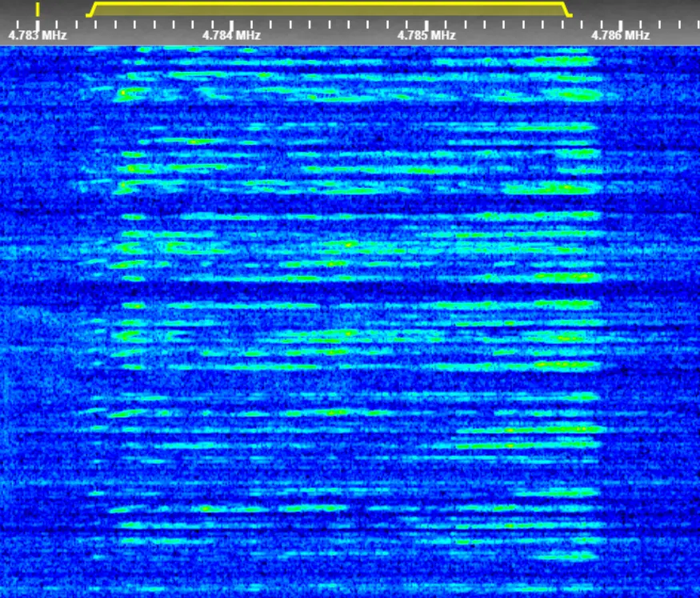Click the 4.784 MHz scale label
Viewport: 700px width, 598px height.
231,35
